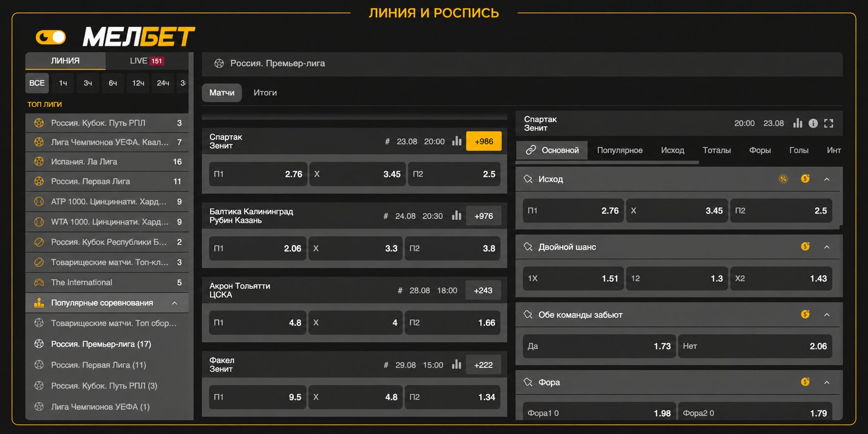Open +222 markets for Факел – Зенит
The image size is (868, 434).
(x=483, y=365)
